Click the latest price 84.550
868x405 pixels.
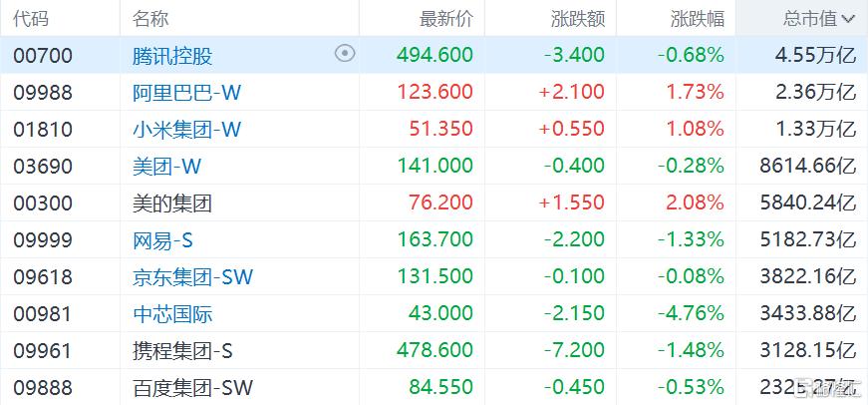(x=441, y=387)
